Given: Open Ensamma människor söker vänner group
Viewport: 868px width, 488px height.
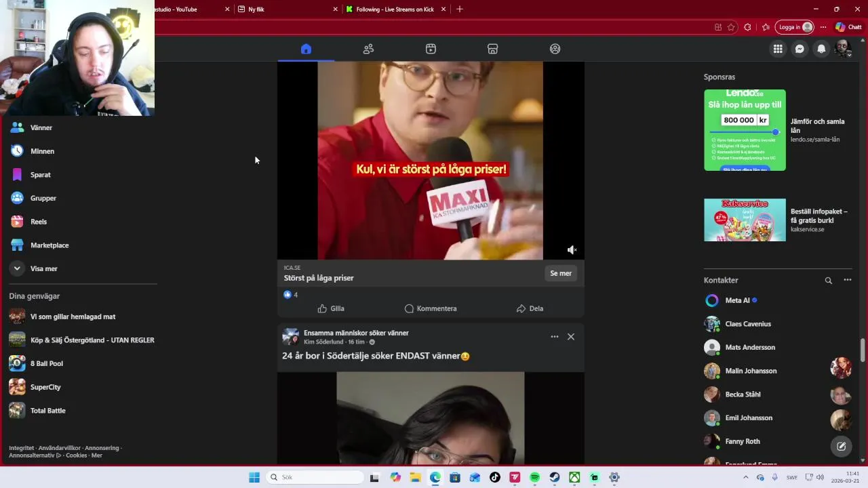Looking at the screenshot, I should [x=356, y=333].
